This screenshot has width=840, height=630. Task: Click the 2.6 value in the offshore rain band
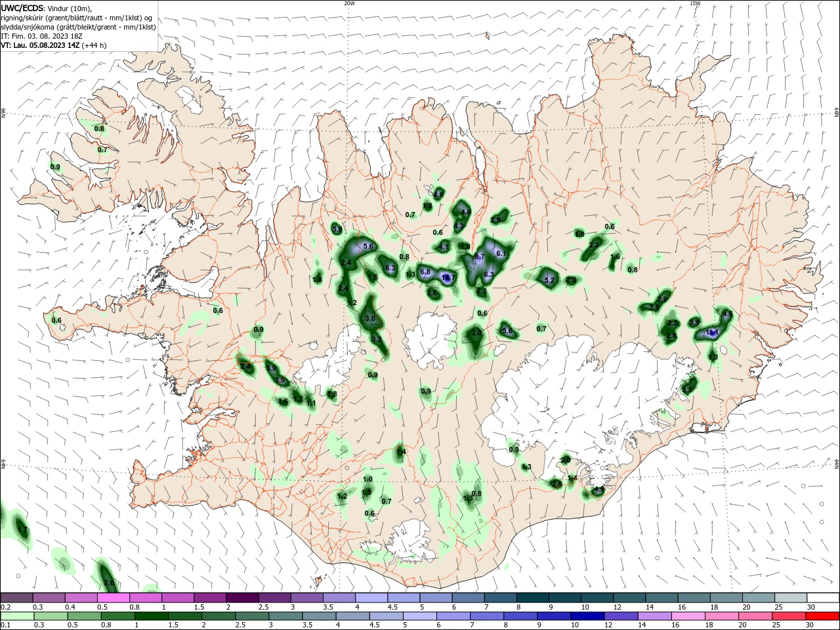click(x=109, y=583)
